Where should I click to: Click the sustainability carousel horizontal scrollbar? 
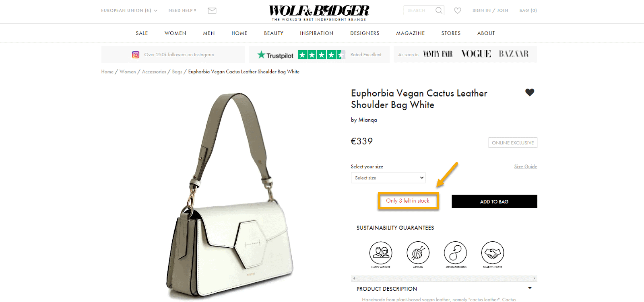pos(444,278)
